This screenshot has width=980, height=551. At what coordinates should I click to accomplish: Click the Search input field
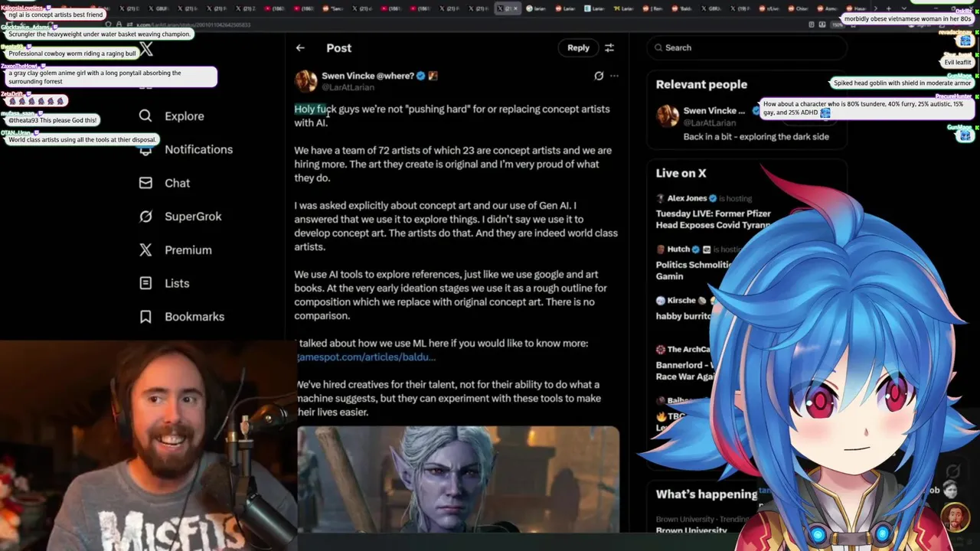[746, 47]
